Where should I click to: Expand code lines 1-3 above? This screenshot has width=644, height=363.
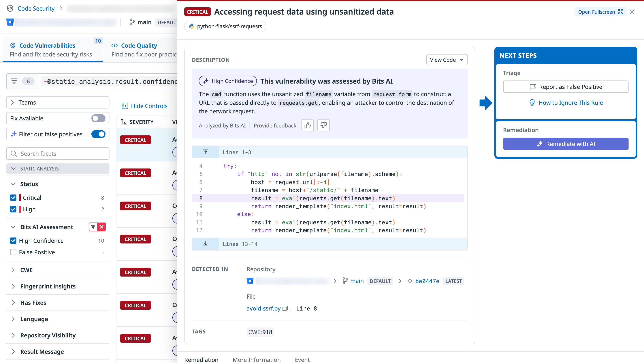pos(205,152)
